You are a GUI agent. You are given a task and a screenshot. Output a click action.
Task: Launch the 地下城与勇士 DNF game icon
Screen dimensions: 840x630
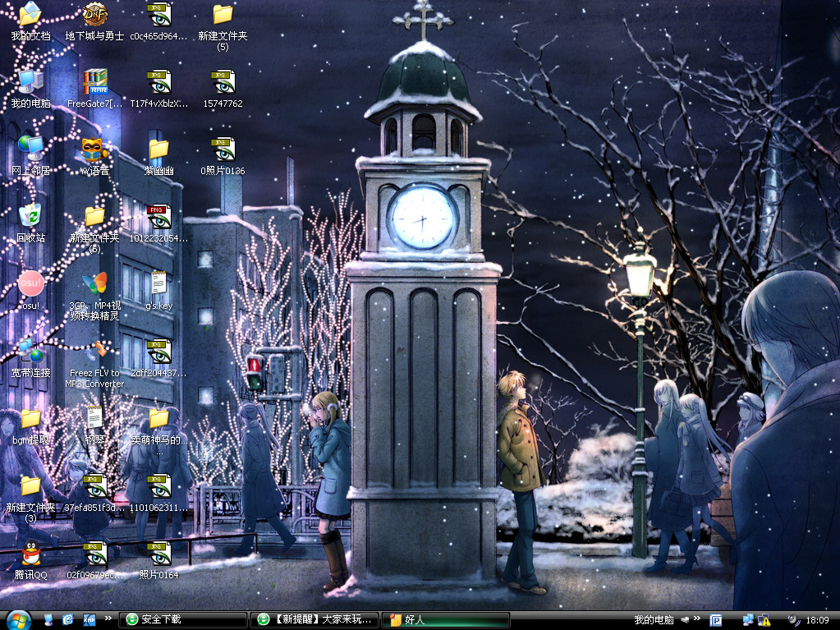click(x=94, y=15)
